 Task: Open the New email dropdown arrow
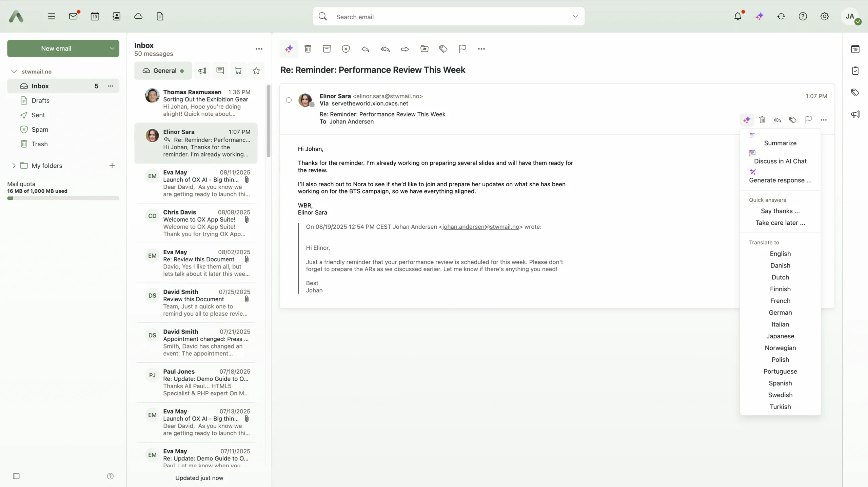point(112,49)
